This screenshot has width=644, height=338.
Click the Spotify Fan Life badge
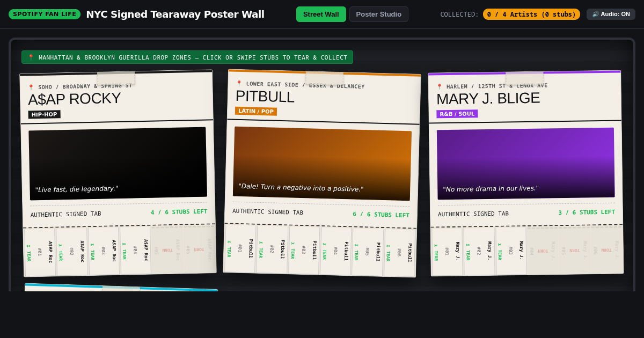[45, 14]
